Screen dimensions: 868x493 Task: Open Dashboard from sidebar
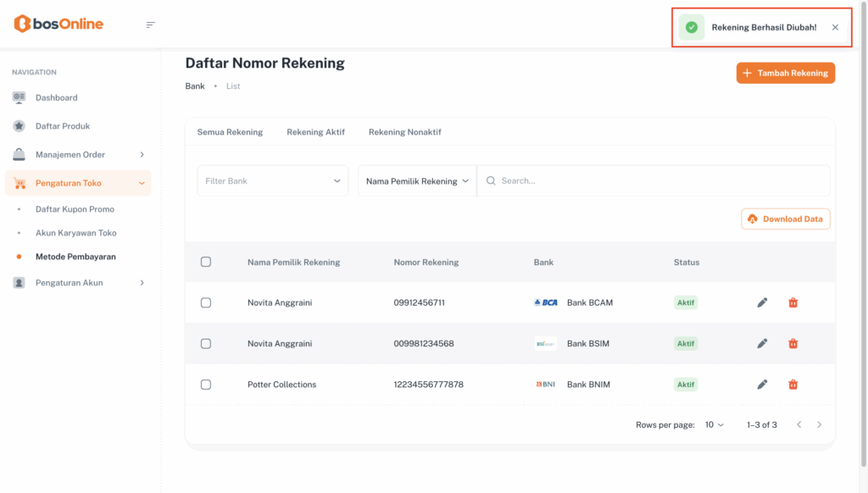(56, 97)
